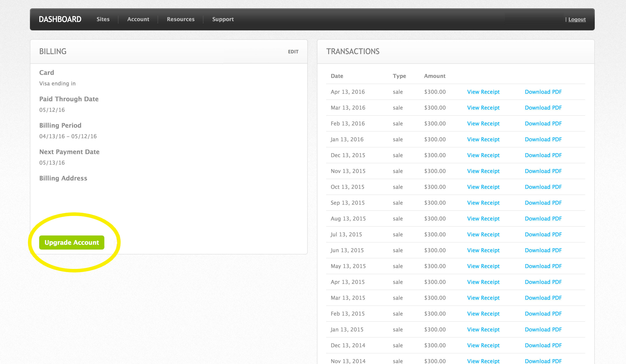The width and height of the screenshot is (626, 364).
Task: Download PDF for Mar 13 2016
Action: click(x=543, y=107)
